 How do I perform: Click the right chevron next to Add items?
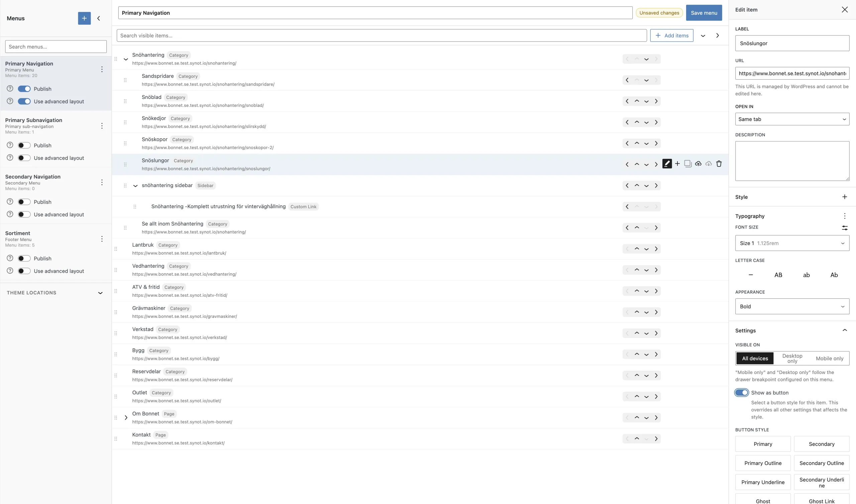pos(718,36)
